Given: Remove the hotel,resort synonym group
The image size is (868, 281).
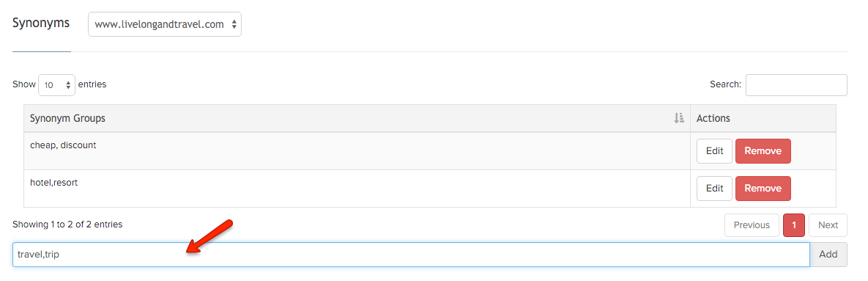Looking at the screenshot, I should pyautogui.click(x=763, y=189).
